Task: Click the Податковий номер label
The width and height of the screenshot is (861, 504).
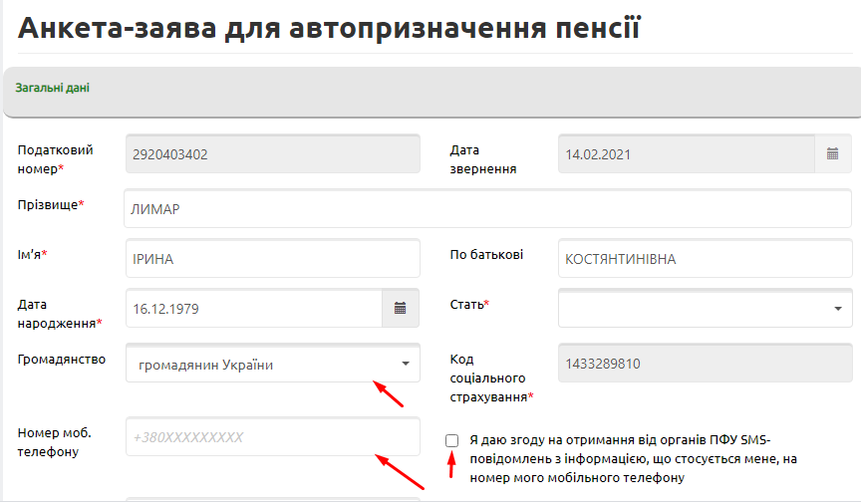Action: pos(55,159)
